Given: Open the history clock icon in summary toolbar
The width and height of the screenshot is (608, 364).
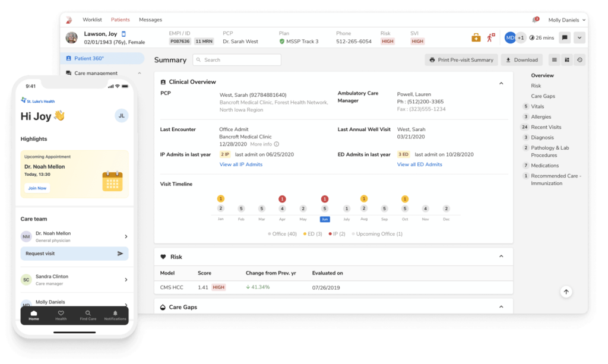Looking at the screenshot, I should pyautogui.click(x=580, y=59).
